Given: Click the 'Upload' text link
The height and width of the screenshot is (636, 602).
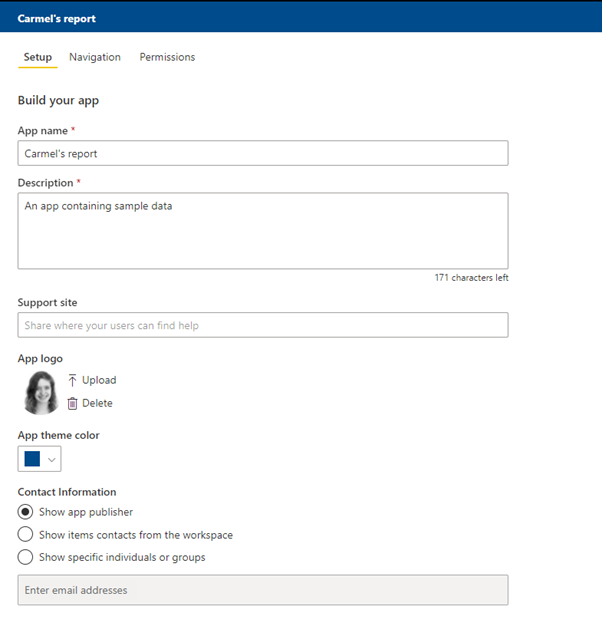Looking at the screenshot, I should 99,380.
